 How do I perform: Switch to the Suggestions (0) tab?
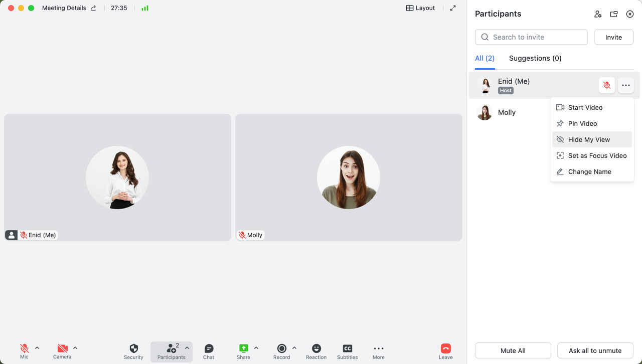pos(535,58)
